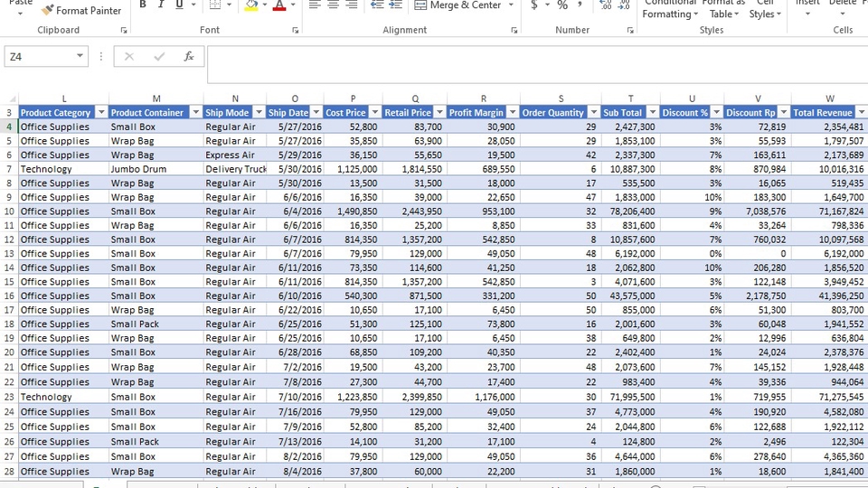Image resolution: width=868 pixels, height=488 pixels.
Task: Click cell containing Delivery Truck
Action: coord(235,169)
